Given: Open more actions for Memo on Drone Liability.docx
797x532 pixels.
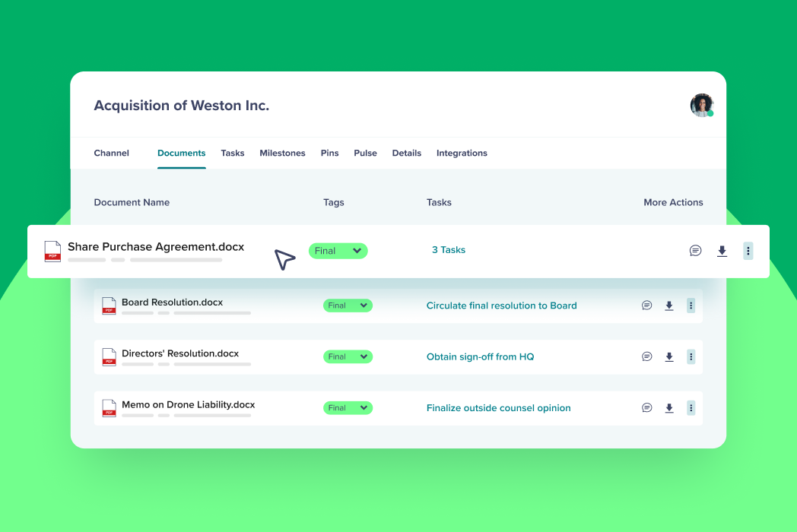Looking at the screenshot, I should 691,407.
